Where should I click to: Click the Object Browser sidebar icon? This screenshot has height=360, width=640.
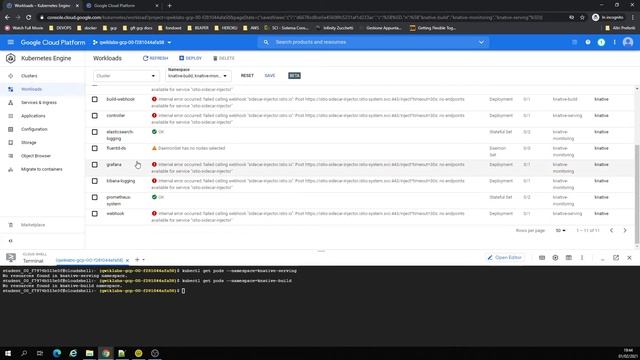click(x=11, y=156)
